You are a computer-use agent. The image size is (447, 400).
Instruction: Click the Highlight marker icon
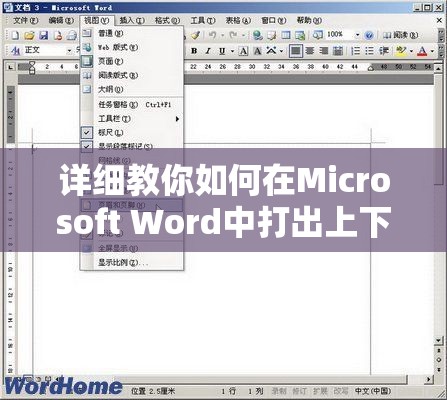401,51
